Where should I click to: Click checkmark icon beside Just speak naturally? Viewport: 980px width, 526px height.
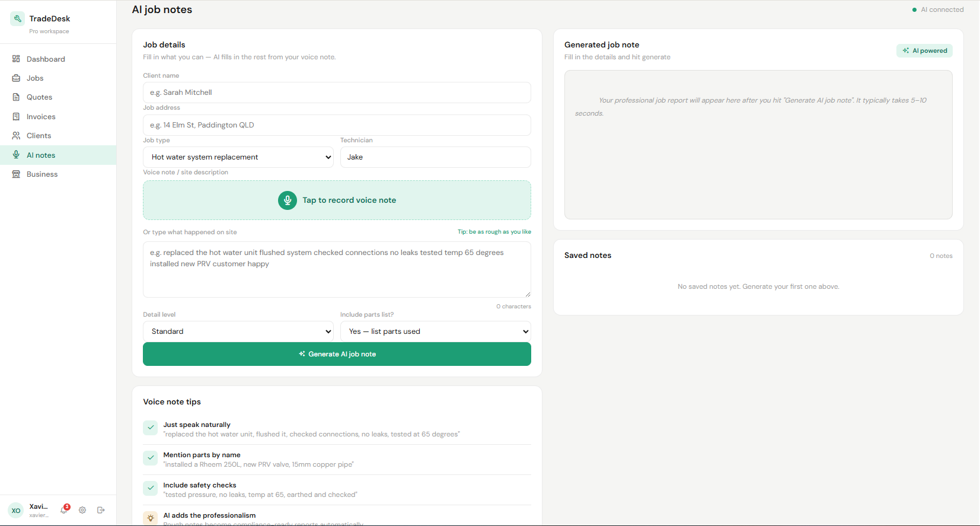pos(151,428)
